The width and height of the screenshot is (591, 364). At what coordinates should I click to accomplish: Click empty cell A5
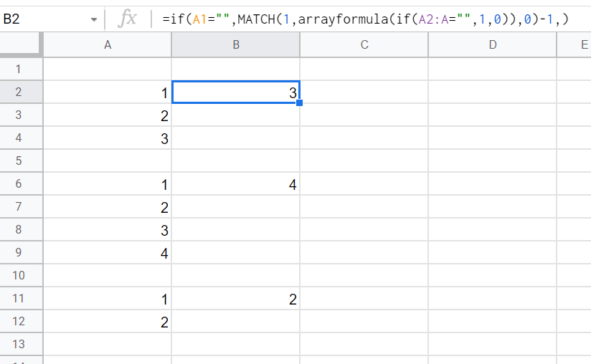pyautogui.click(x=108, y=161)
